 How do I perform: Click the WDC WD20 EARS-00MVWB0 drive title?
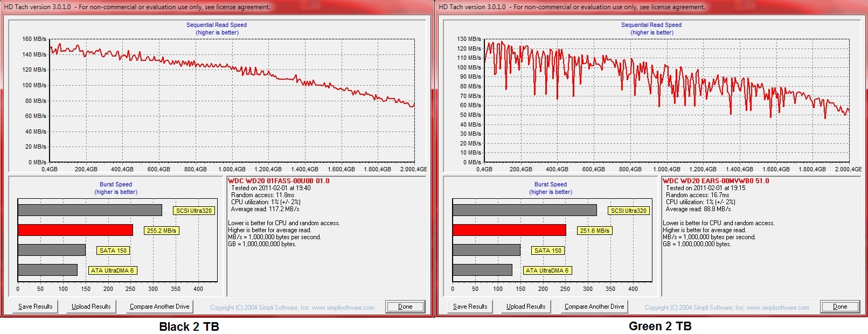pyautogui.click(x=716, y=181)
